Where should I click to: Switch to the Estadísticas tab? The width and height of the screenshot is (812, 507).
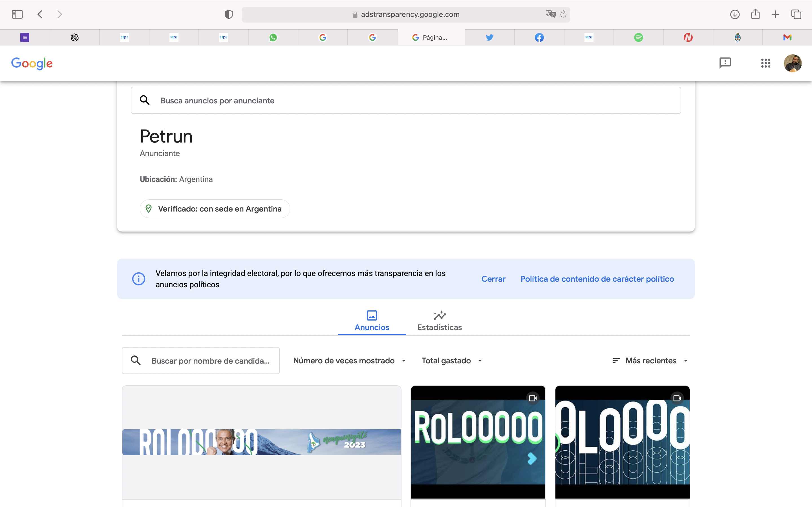(439, 321)
